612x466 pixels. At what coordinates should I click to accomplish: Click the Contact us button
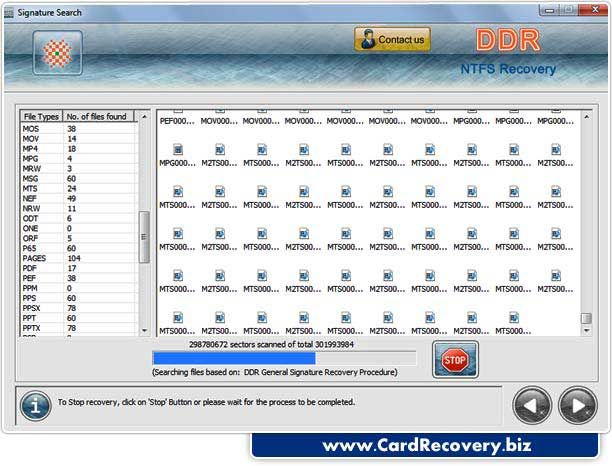coord(392,39)
